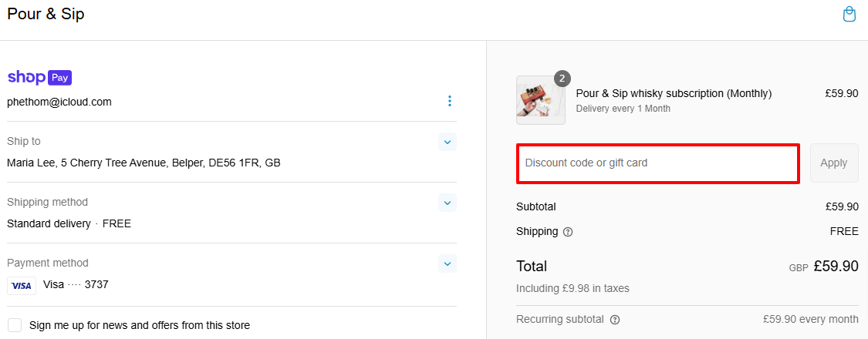This screenshot has width=868, height=339.
Task: Click the phethom@icloud.com email address
Action: (x=59, y=102)
